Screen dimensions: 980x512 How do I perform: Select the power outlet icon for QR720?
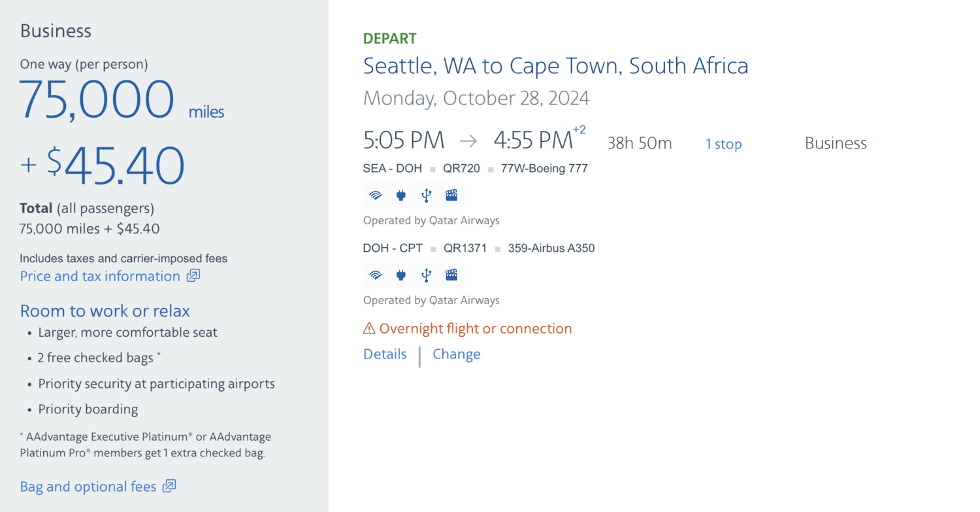point(400,195)
